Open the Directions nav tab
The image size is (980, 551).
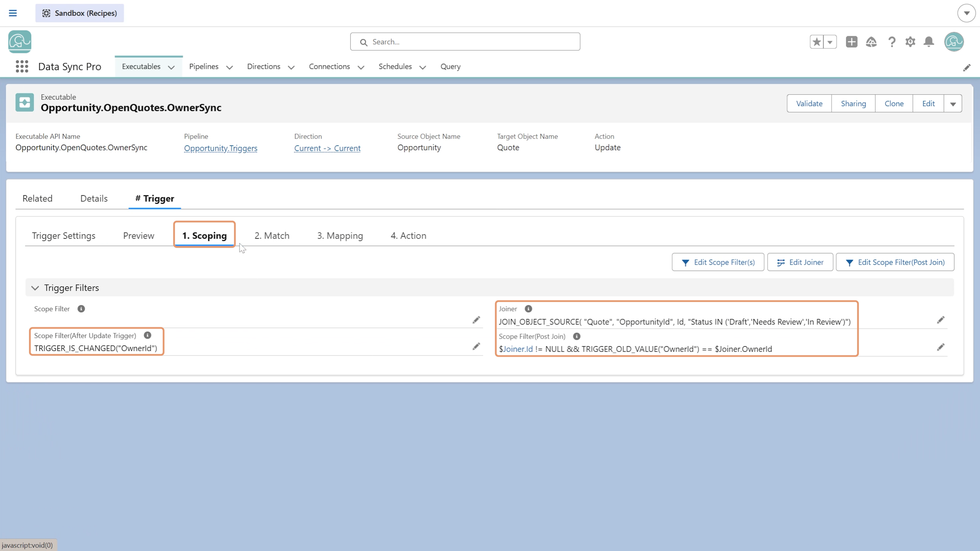coord(264,67)
